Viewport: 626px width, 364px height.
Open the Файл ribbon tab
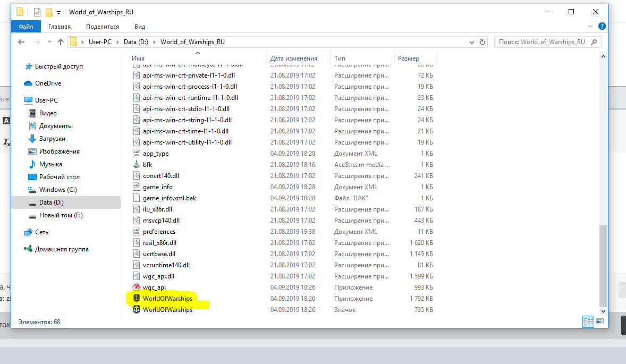pos(26,27)
